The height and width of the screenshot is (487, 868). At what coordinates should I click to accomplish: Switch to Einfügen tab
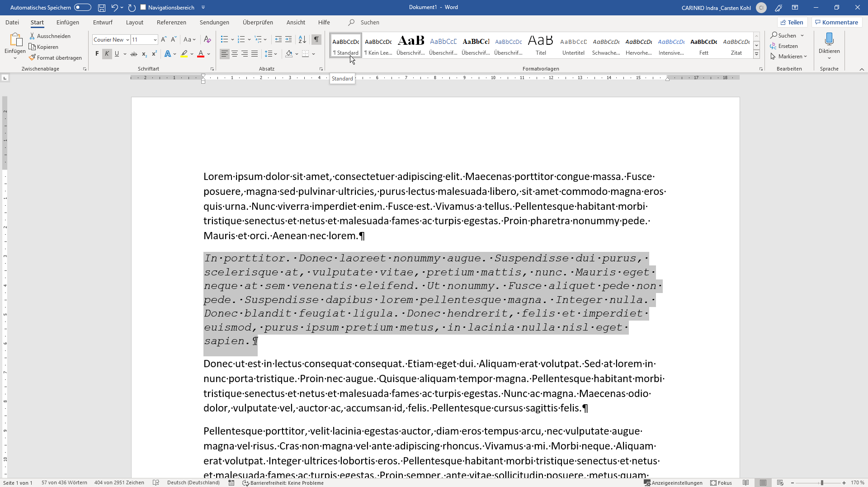click(68, 22)
